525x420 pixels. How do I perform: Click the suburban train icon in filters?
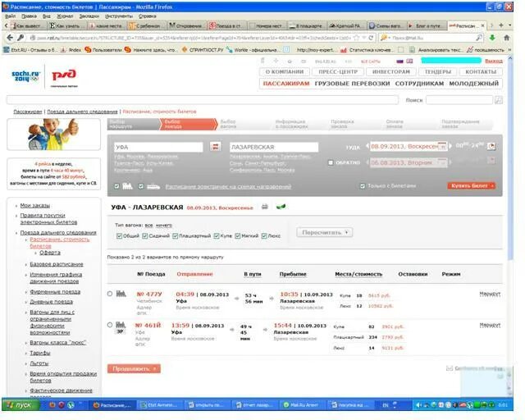click(x=153, y=186)
